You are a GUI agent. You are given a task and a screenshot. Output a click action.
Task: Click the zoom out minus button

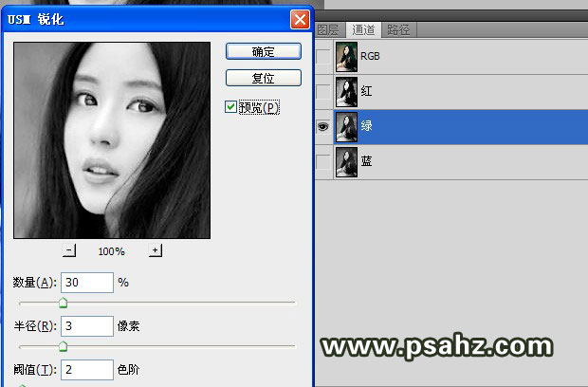(69, 250)
